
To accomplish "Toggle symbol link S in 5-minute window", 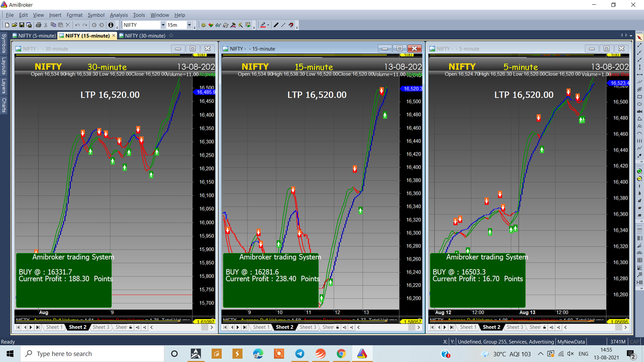I will coord(552,327).
